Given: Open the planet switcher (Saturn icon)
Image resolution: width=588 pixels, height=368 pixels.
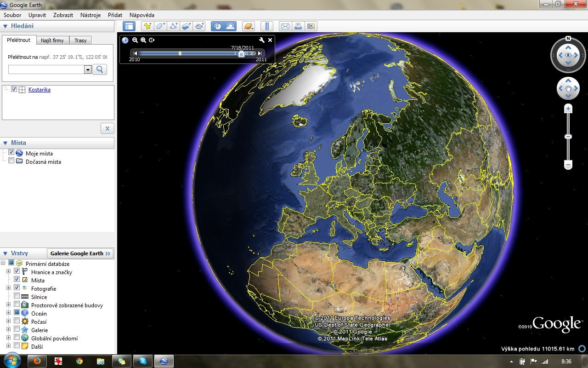Looking at the screenshot, I should coord(249,26).
